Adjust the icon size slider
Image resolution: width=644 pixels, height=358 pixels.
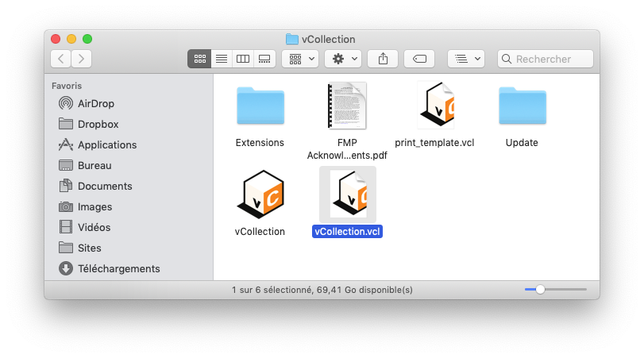point(540,290)
